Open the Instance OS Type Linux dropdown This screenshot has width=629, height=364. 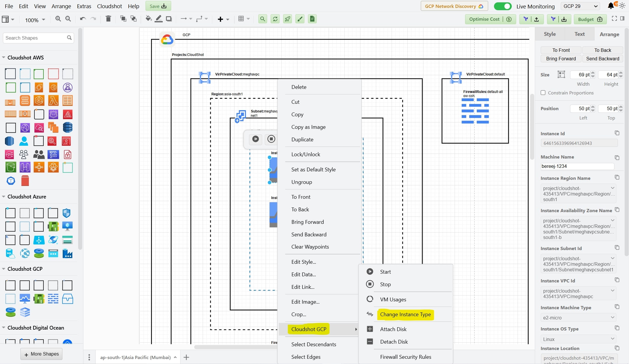[578, 339]
